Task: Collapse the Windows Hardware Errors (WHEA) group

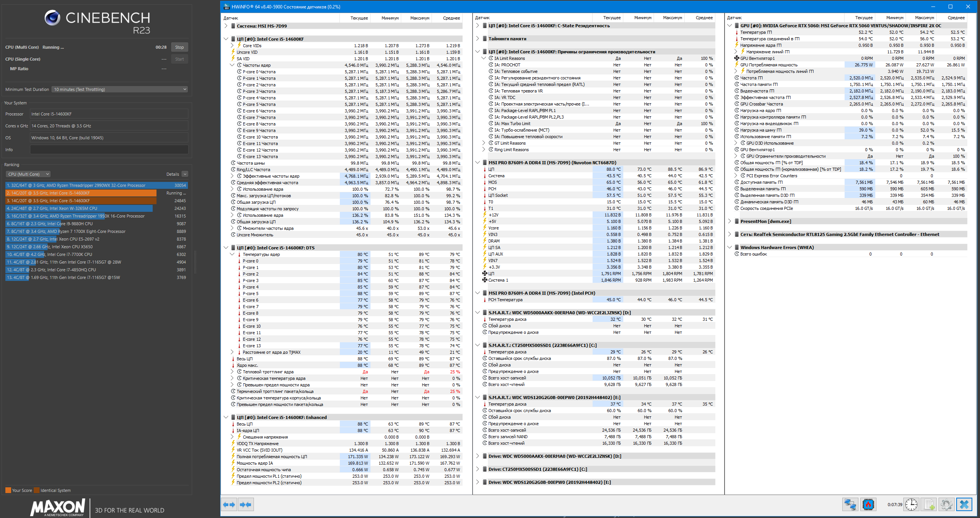Action: (729, 247)
